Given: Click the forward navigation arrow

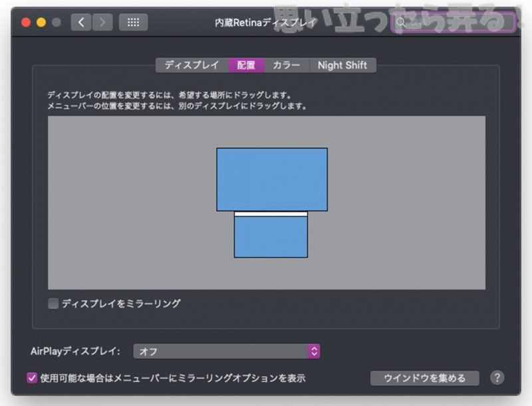Looking at the screenshot, I should 102,22.
